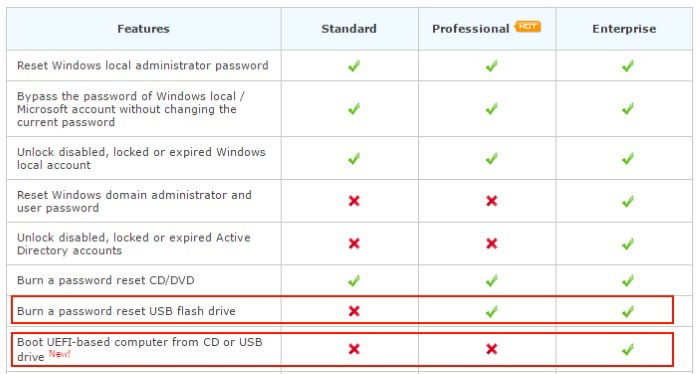The width and height of the screenshot is (700, 374).
Task: Click Enterprise checkmark for unlock Windows local account
Action: [628, 158]
